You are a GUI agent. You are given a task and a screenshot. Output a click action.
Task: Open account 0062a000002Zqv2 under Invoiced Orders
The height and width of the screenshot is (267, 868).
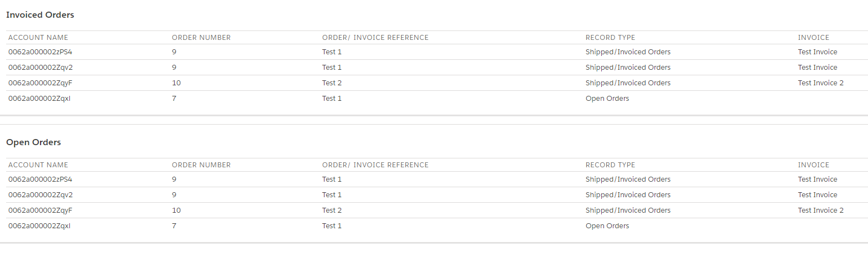40,68
